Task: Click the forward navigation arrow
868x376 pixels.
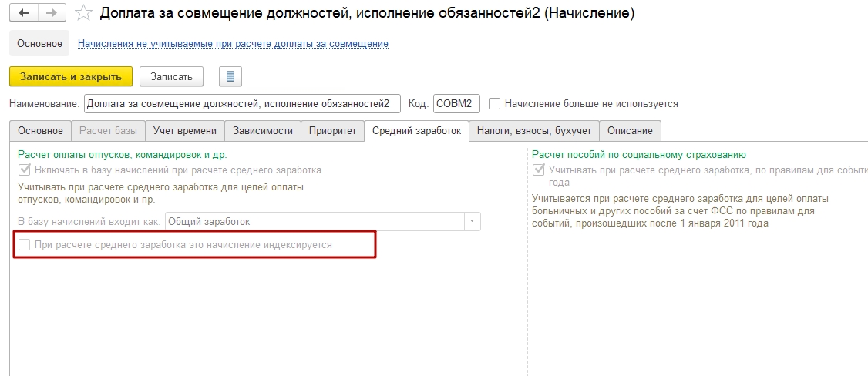Action: [x=52, y=13]
